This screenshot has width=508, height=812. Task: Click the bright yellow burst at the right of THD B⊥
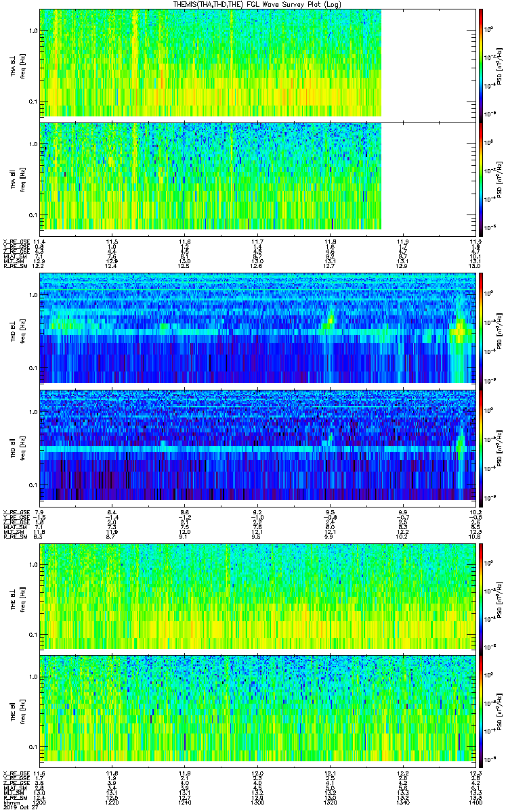461,332
